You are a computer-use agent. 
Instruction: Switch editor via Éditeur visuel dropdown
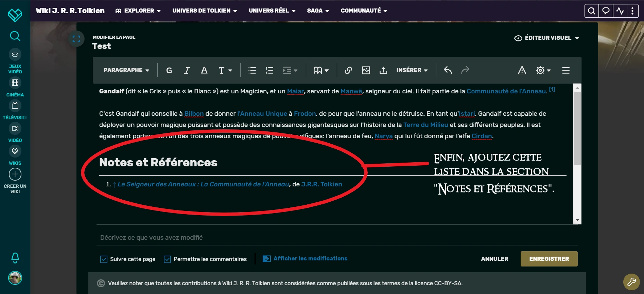(547, 38)
